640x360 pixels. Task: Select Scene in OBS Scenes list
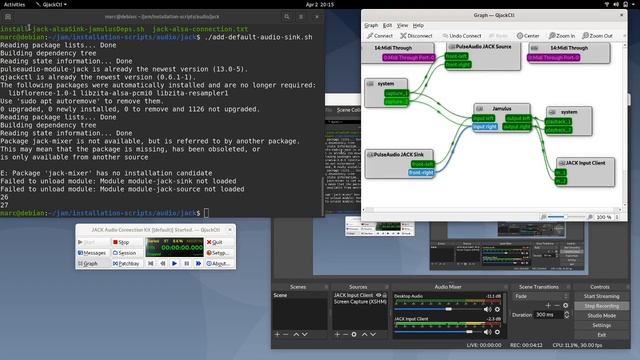tap(300, 295)
